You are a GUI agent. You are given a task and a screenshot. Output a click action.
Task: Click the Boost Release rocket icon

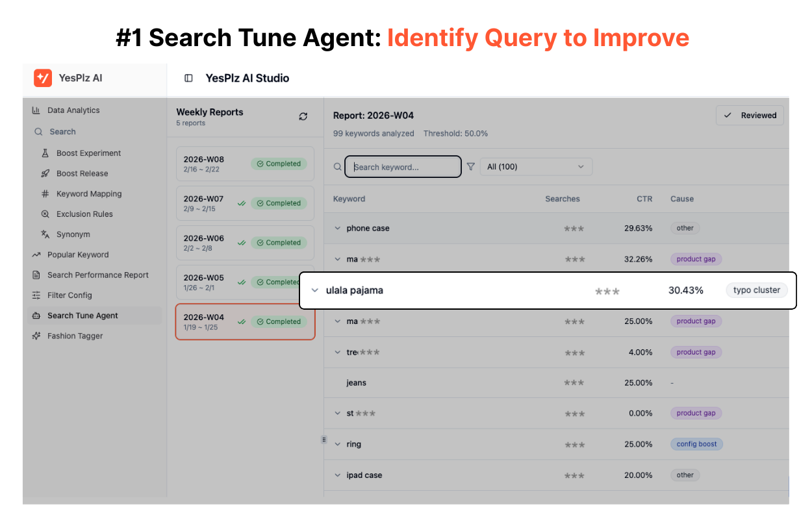click(45, 173)
